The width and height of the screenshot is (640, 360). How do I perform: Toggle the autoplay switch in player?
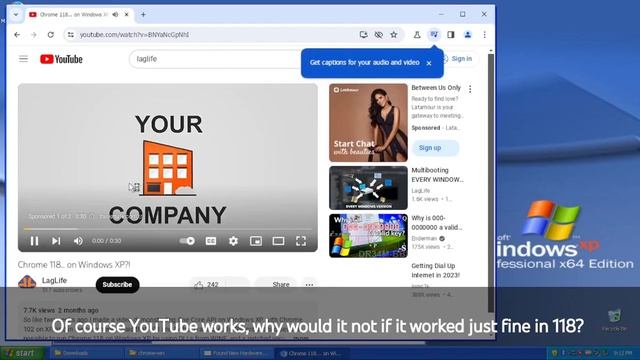click(187, 241)
